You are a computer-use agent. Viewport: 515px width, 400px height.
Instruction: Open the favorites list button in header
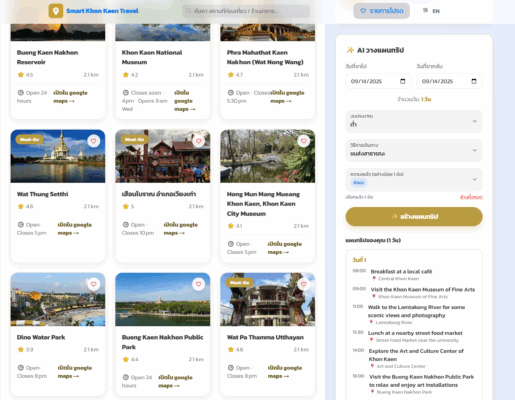(382, 11)
